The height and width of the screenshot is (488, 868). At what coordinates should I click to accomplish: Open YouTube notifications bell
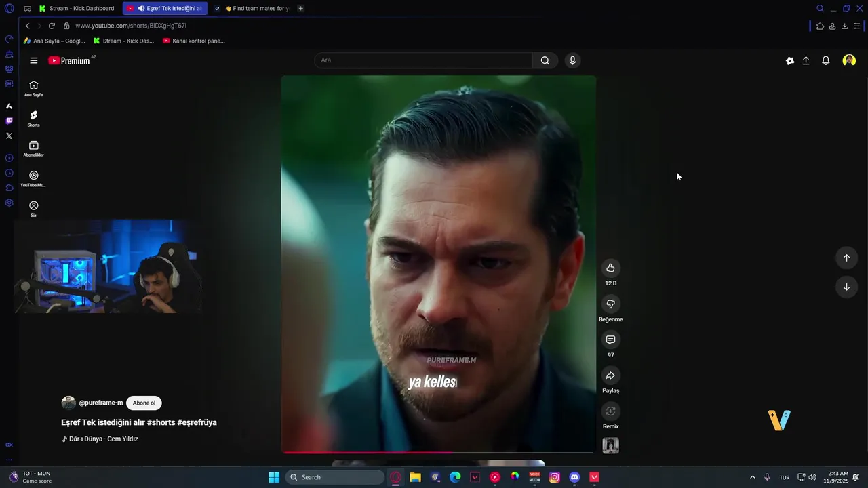(x=825, y=60)
